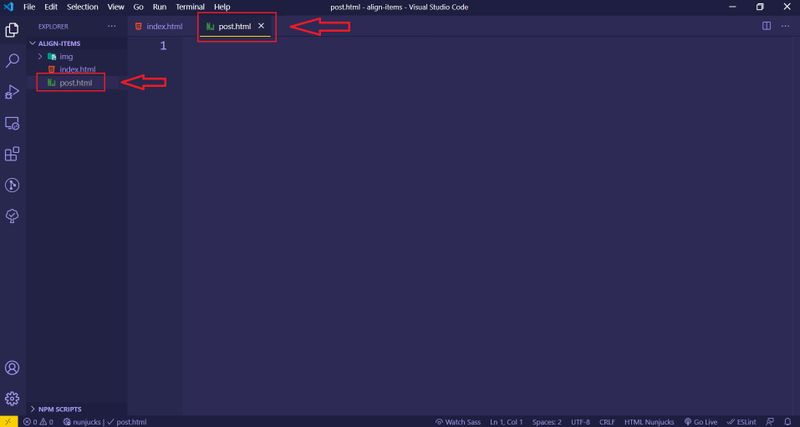800x427 pixels.
Task: Toggle Watch Sass in status bar
Action: [458, 421]
